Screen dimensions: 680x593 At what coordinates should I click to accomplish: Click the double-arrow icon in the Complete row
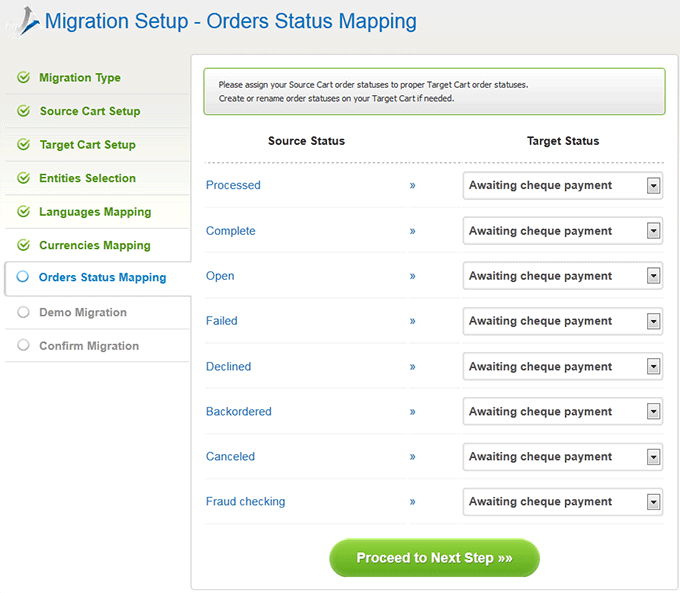click(x=412, y=231)
